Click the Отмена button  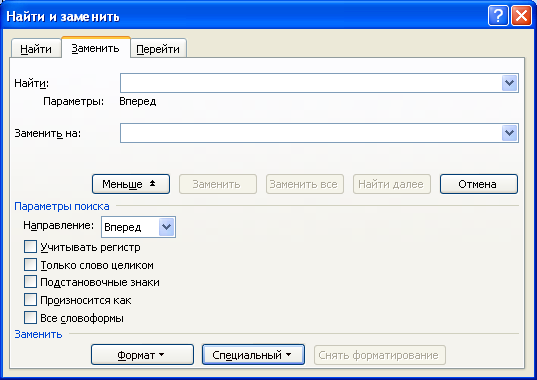478,184
